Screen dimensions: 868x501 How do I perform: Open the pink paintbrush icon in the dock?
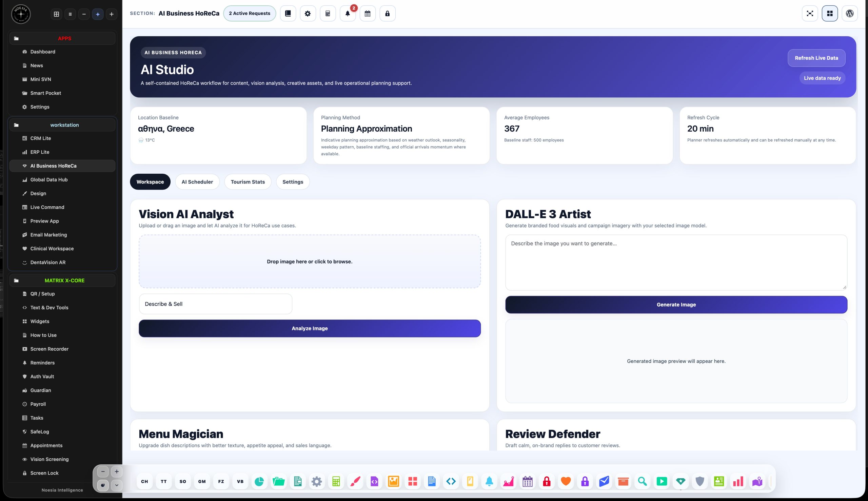pyautogui.click(x=355, y=481)
